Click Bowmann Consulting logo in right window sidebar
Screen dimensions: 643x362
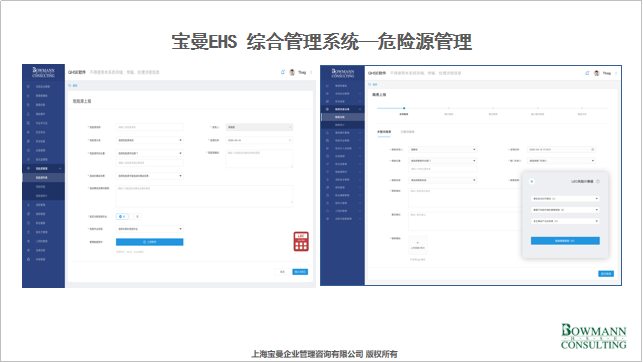343,73
